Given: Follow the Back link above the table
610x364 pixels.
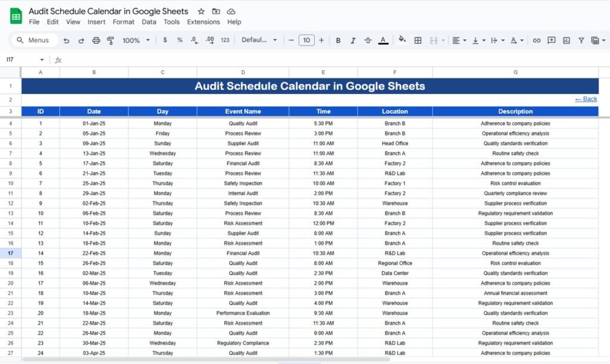Looking at the screenshot, I should tap(586, 99).
